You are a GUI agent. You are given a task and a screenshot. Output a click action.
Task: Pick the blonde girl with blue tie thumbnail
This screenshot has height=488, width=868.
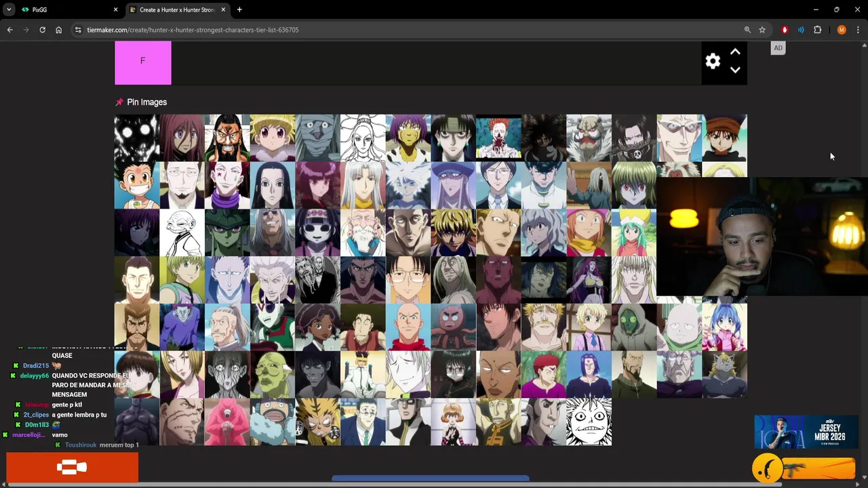pos(589,327)
